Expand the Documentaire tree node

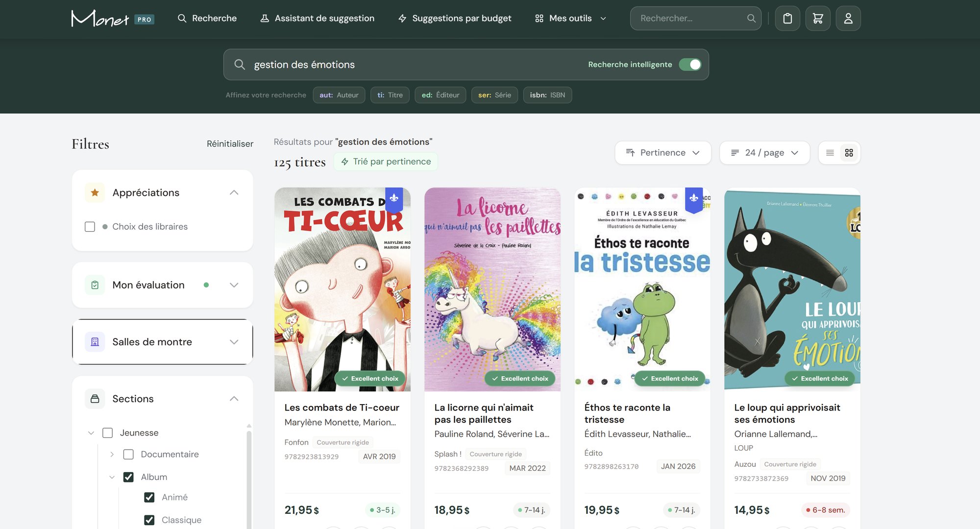pyautogui.click(x=112, y=455)
